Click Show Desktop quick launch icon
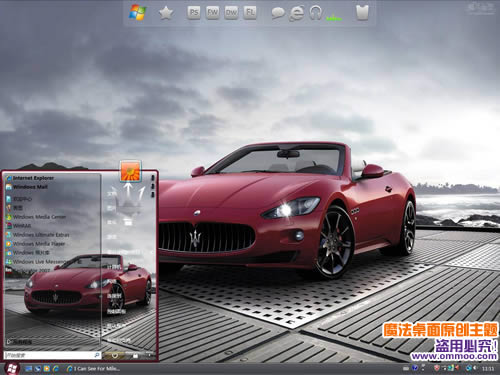The height and width of the screenshot is (375, 500). point(28,369)
